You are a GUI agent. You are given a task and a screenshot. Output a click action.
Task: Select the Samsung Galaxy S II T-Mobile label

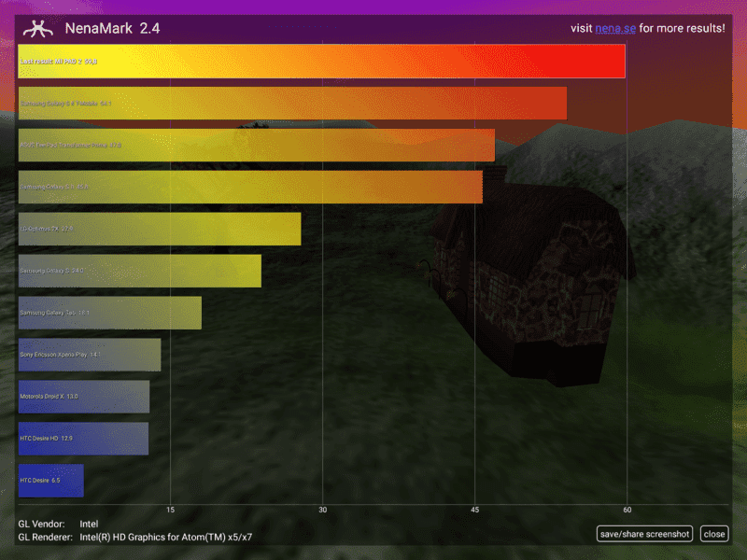pyautogui.click(x=65, y=104)
